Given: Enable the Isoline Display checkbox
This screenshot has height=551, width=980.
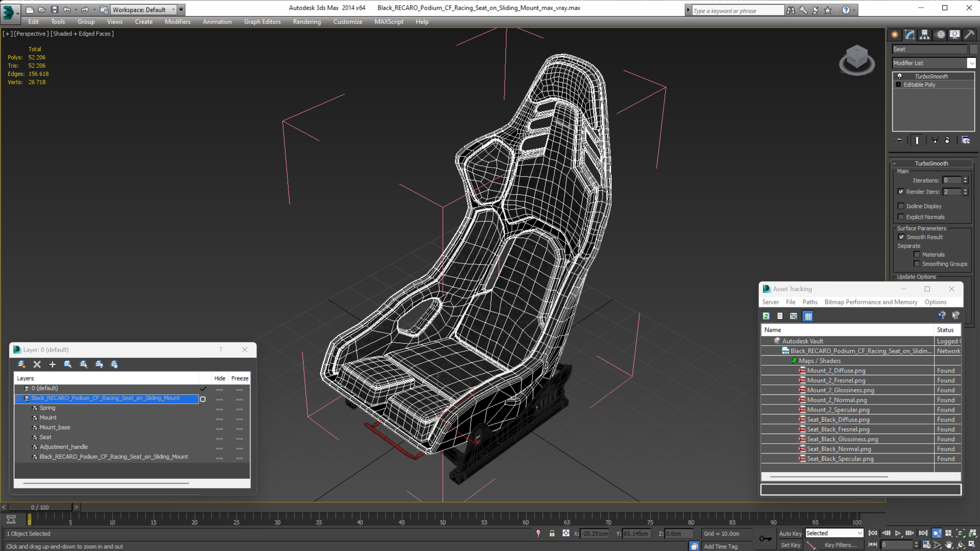Looking at the screenshot, I should pos(901,206).
